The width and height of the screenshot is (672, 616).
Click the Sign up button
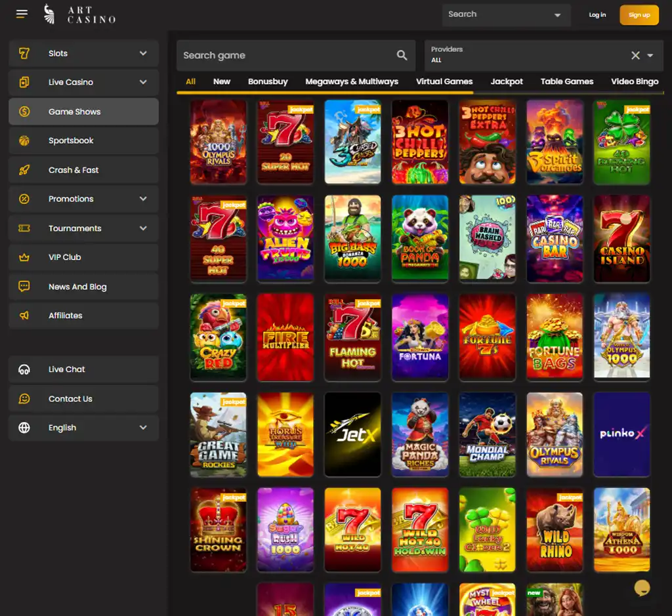(639, 15)
